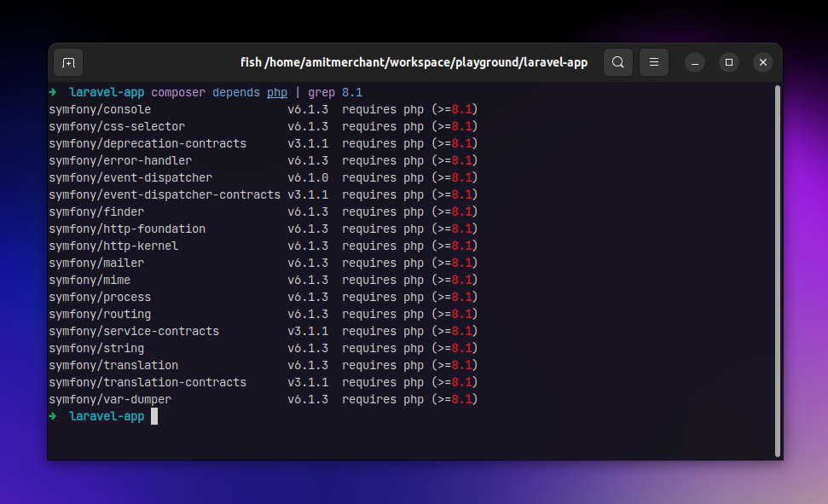Click symfony/service-contracts package name
This screenshot has height=504, width=828.
pyautogui.click(x=134, y=331)
